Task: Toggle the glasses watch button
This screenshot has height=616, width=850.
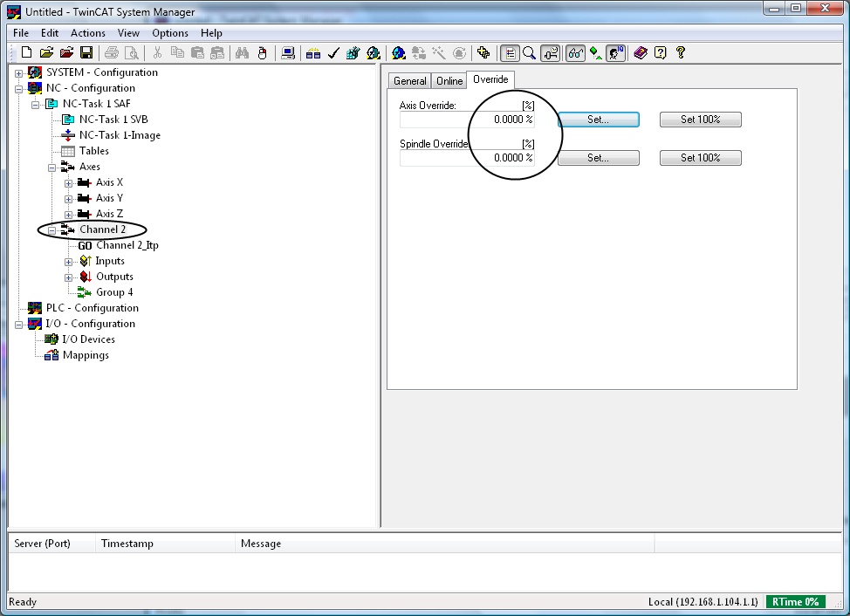Action: pyautogui.click(x=575, y=52)
